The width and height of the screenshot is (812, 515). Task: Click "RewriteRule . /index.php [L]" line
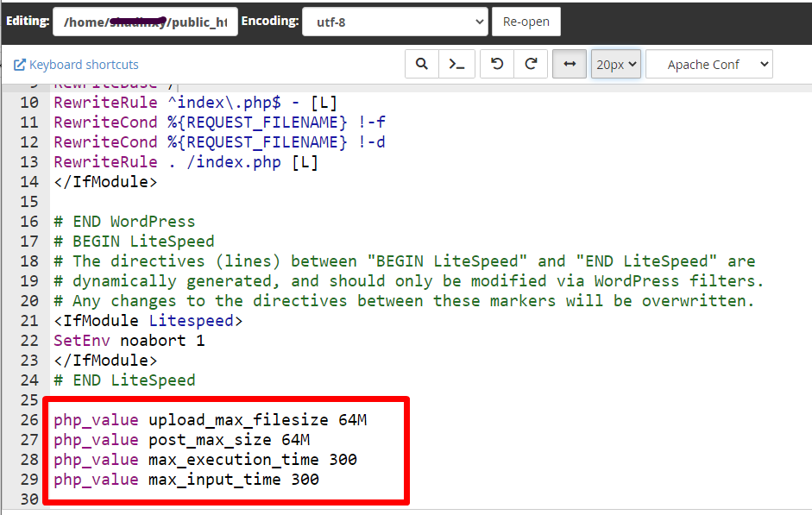186,162
